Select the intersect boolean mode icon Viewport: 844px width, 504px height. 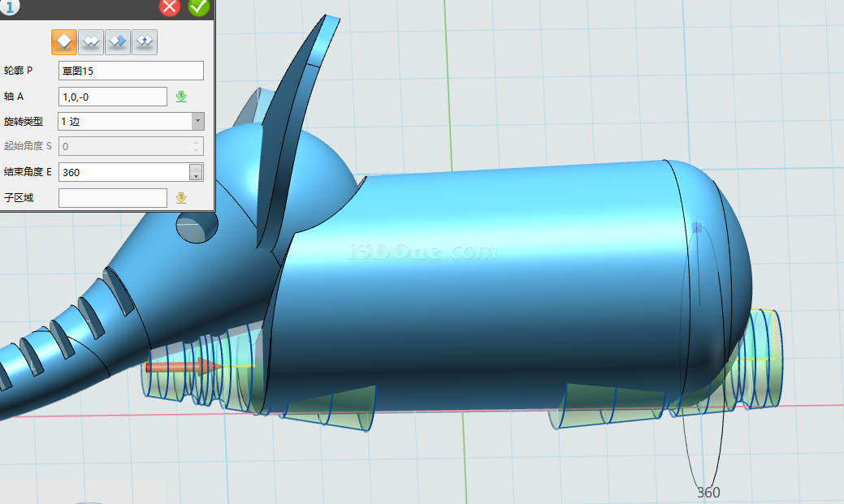145,41
